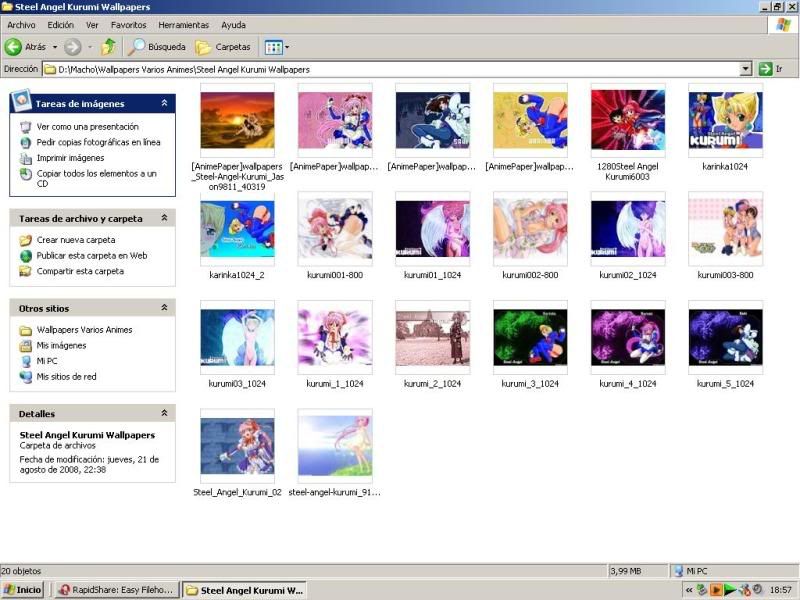Select the 'kurumi_4_1024' thumbnail
800x600 pixels.
628,337
